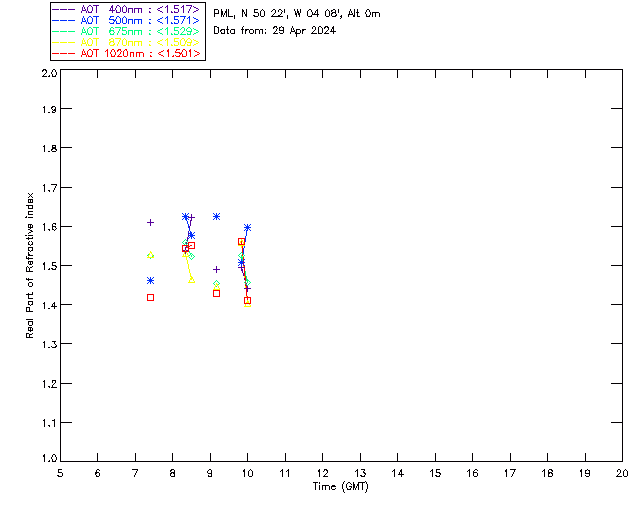Click the x-axis tick label 14
The image size is (640, 512).
[398, 473]
